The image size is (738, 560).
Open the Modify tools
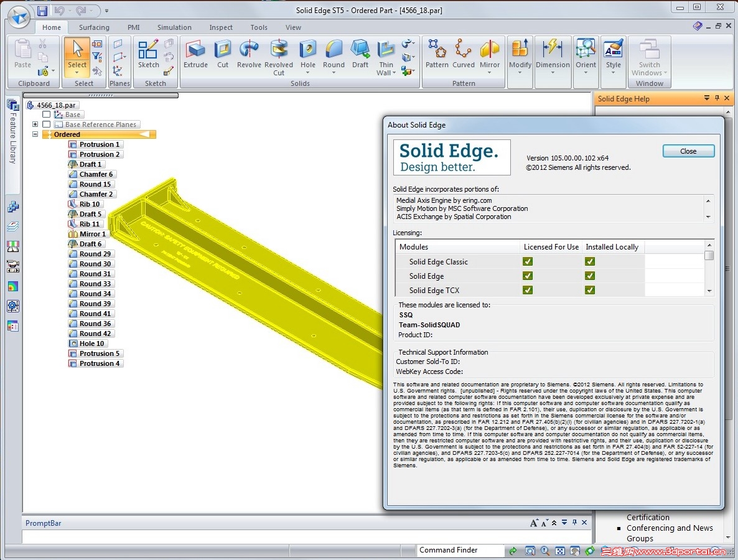520,57
